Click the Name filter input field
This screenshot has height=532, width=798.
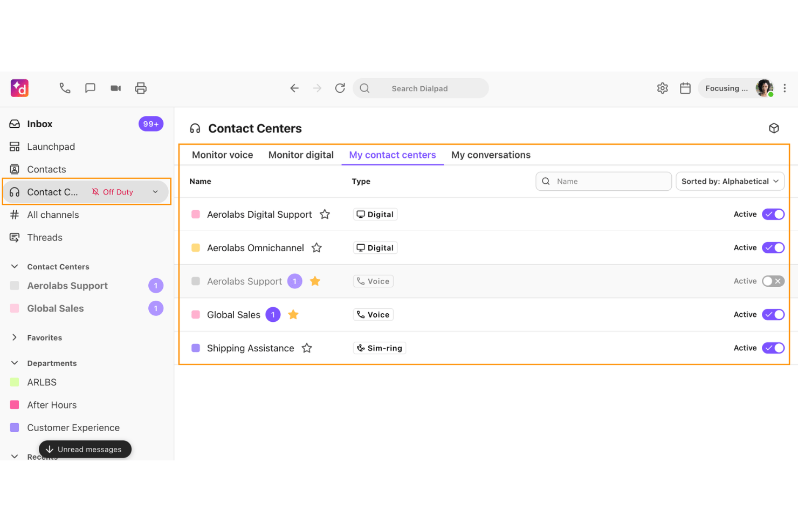pos(603,182)
